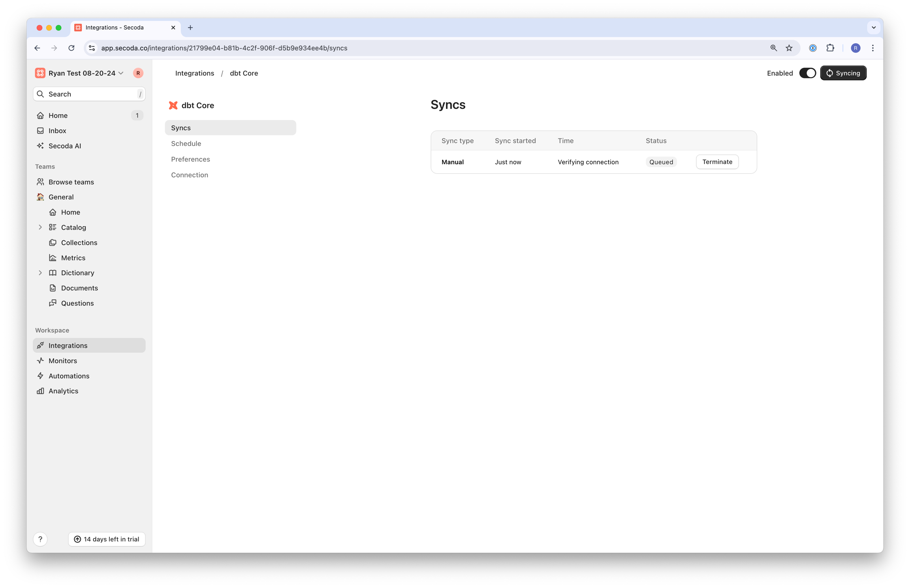The image size is (910, 588).
Task: Open Inbox from the sidebar
Action: (x=57, y=131)
